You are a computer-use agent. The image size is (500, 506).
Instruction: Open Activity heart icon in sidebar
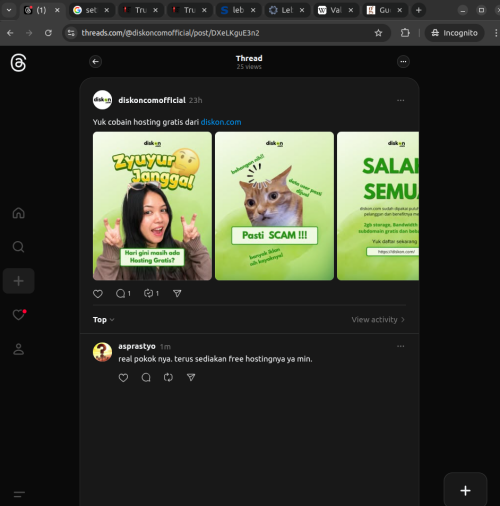[18, 315]
